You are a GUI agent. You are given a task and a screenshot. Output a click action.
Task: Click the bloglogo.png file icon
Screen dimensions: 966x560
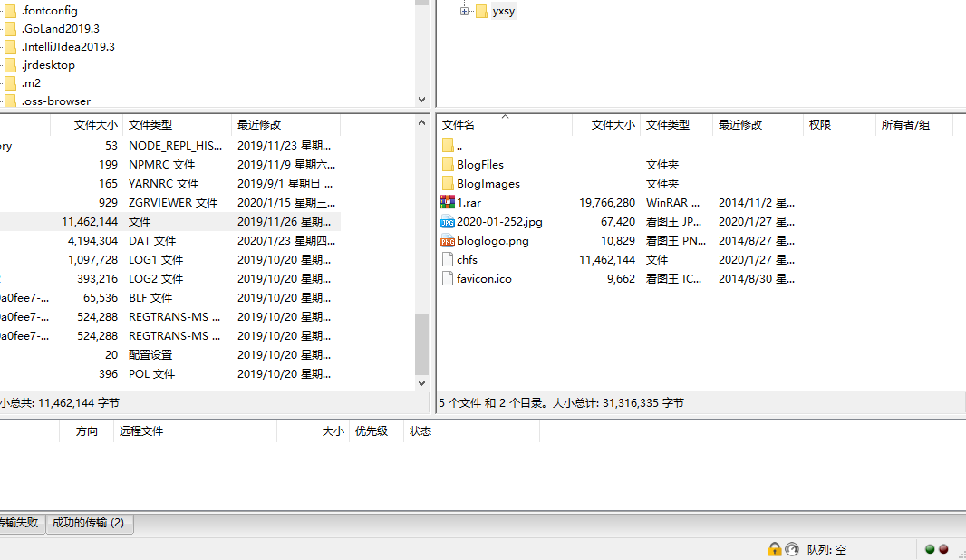click(x=448, y=241)
